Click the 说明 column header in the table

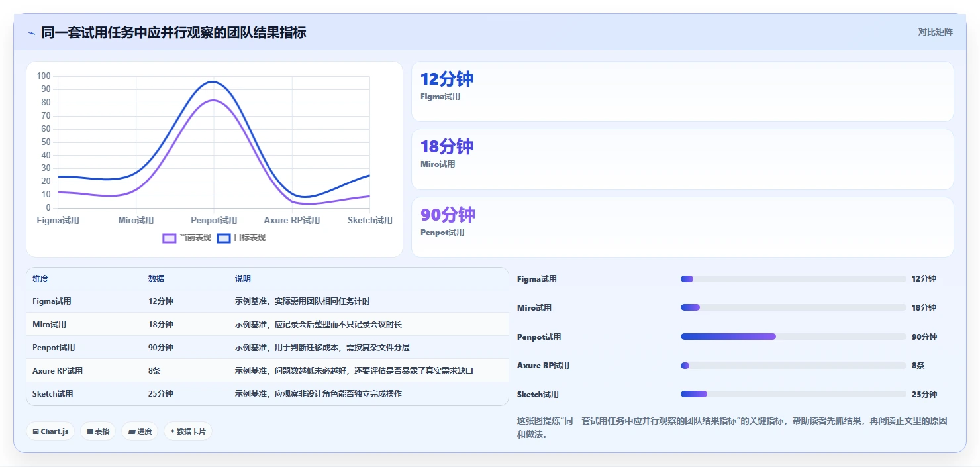pyautogui.click(x=243, y=279)
